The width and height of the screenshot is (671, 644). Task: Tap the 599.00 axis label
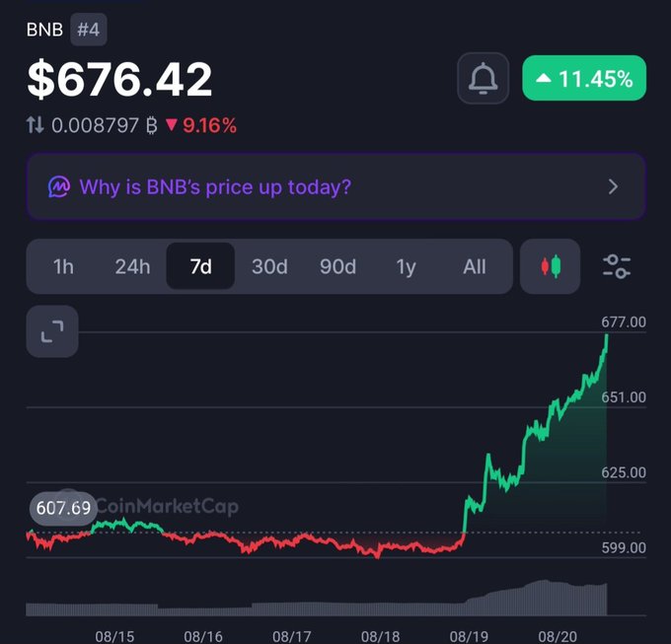point(624,547)
